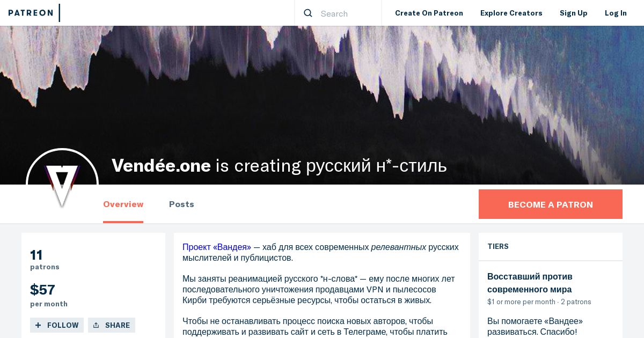Click the plus icon on Follow
644x338 pixels.
38,325
